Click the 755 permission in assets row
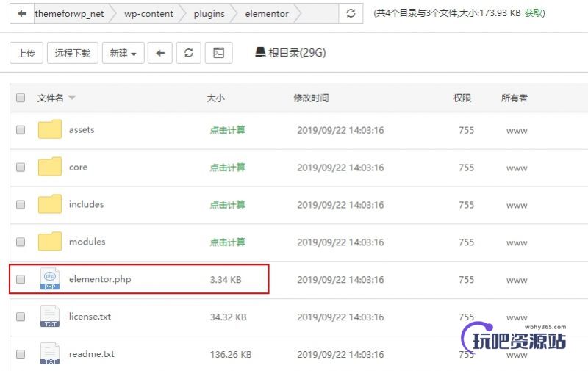588x371 pixels. tap(467, 130)
